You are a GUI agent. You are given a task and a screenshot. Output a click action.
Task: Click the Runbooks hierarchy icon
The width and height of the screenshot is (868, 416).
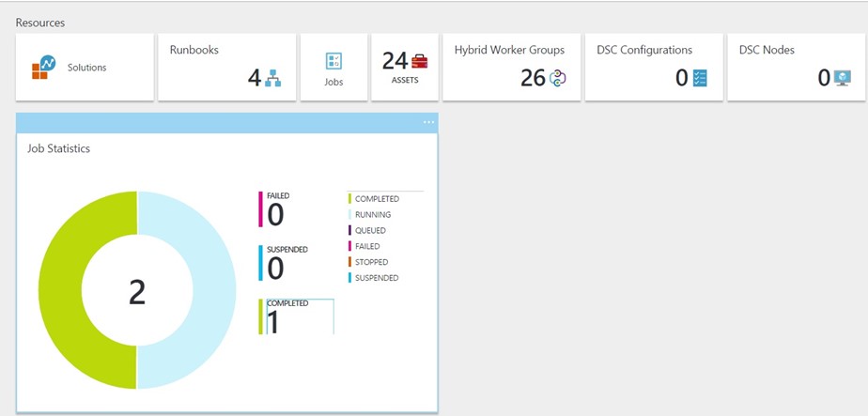[273, 78]
